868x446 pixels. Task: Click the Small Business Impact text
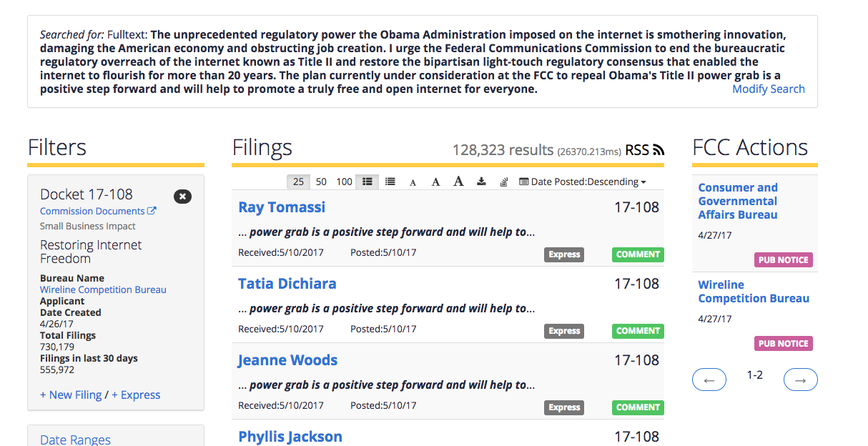pos(88,226)
